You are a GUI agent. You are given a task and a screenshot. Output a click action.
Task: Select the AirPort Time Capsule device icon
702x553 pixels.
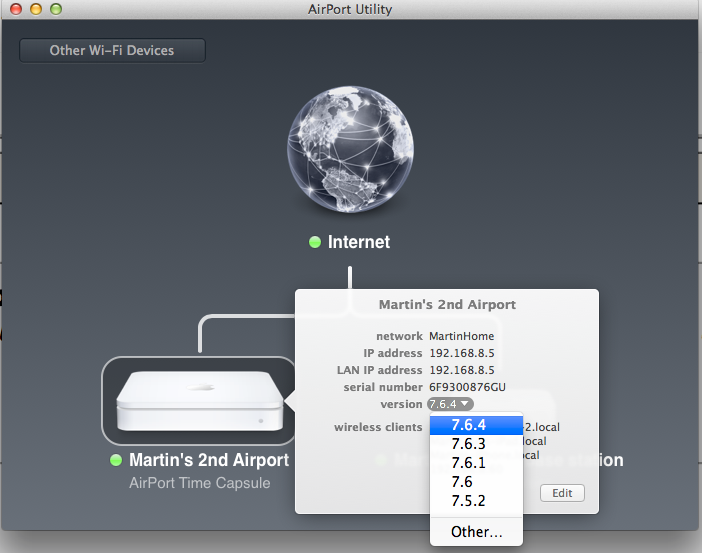tap(200, 401)
